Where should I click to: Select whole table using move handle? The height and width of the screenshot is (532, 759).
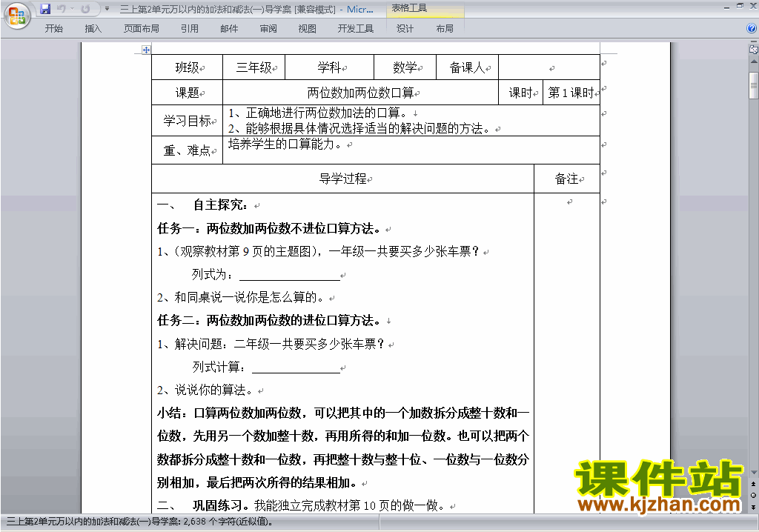pos(146,50)
